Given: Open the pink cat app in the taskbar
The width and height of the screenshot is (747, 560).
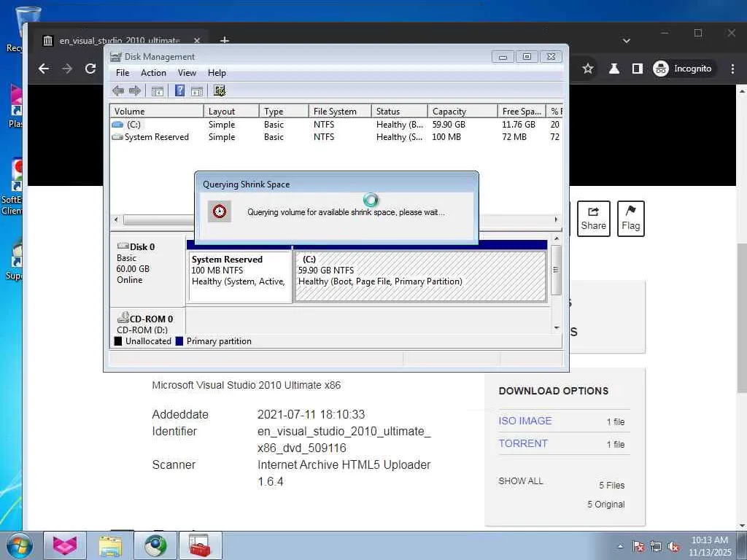Looking at the screenshot, I should click(x=65, y=545).
